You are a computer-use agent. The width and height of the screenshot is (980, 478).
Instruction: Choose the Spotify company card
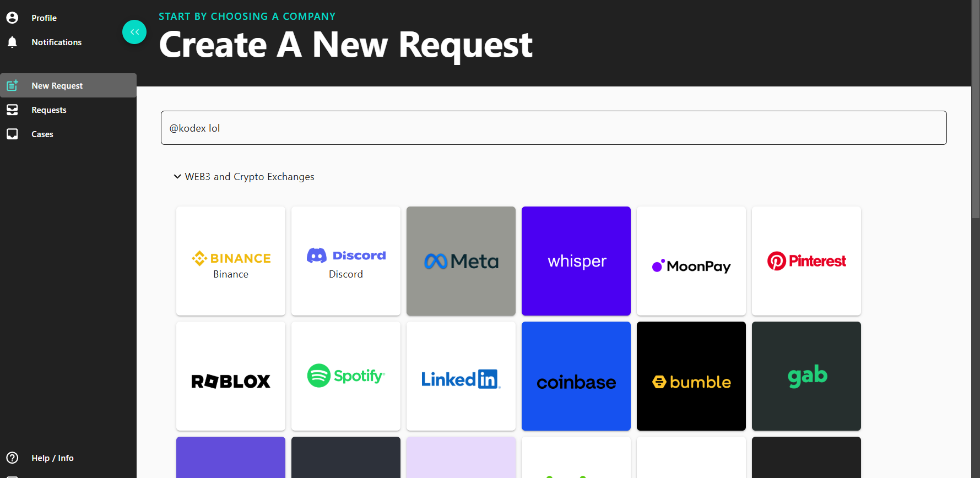(x=346, y=376)
